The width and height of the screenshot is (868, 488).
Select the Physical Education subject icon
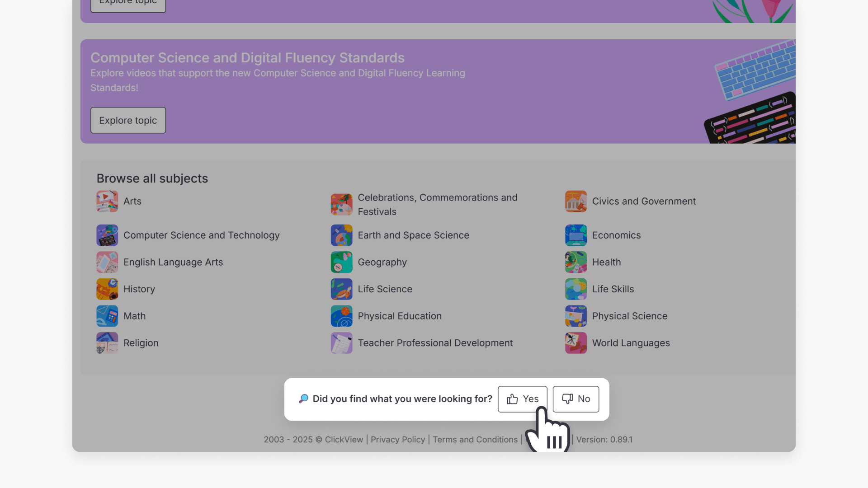[341, 316]
